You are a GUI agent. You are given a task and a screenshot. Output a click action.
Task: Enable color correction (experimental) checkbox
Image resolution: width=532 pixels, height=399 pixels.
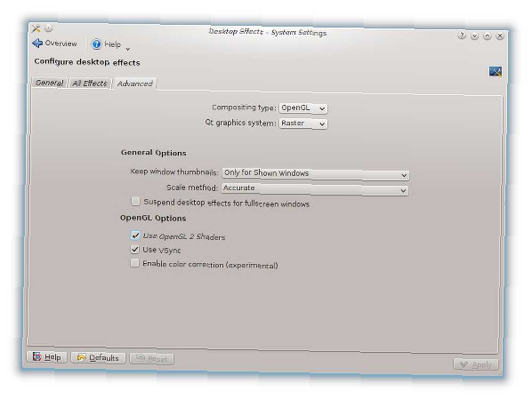(x=135, y=263)
